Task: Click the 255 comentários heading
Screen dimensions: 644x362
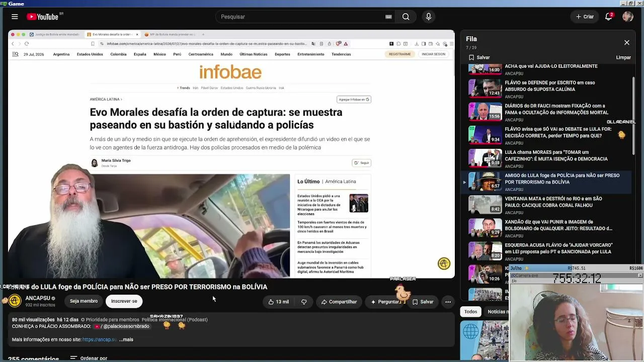Action: (34, 359)
